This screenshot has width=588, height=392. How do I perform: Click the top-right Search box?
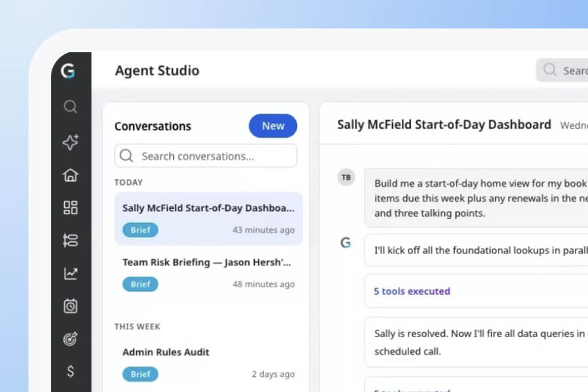click(x=562, y=70)
